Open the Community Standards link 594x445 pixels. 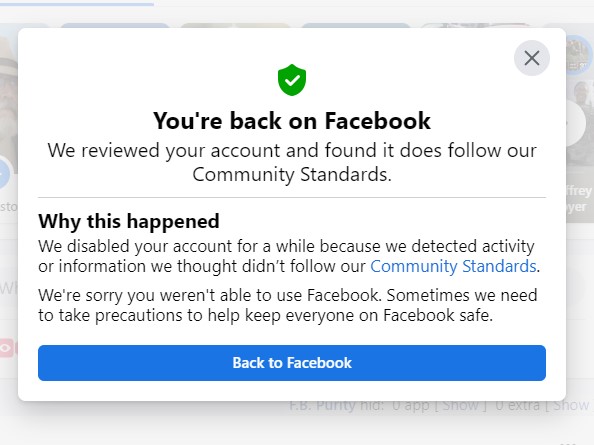pyautogui.click(x=453, y=266)
